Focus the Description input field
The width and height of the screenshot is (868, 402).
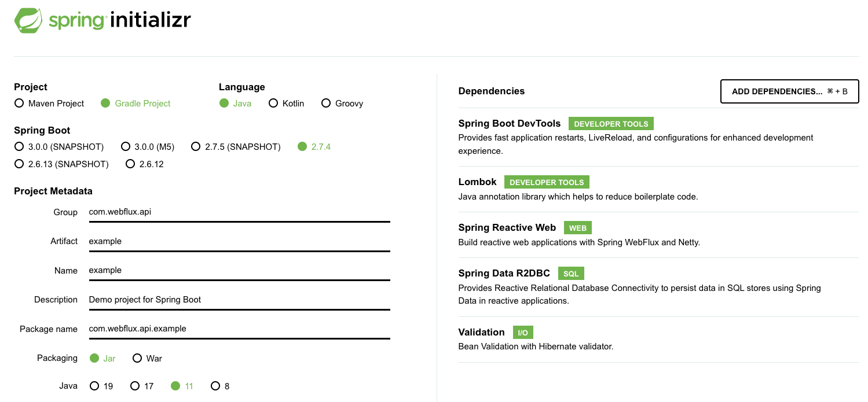(x=239, y=300)
